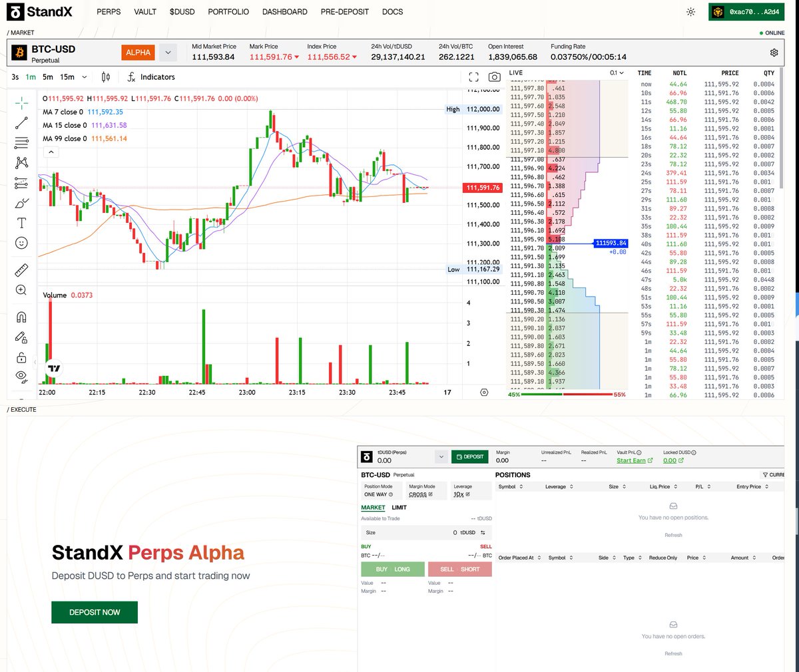Viewport: 799px width, 672px height.
Task: Sort positions by Liq. Price column
Action: click(x=663, y=486)
